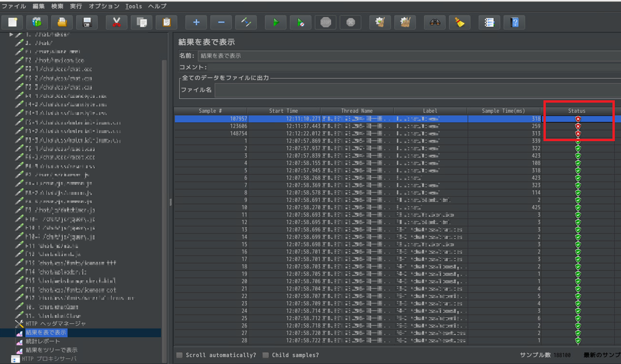
Task: Click the Stop toolbar icon
Action: pyautogui.click(x=326, y=22)
